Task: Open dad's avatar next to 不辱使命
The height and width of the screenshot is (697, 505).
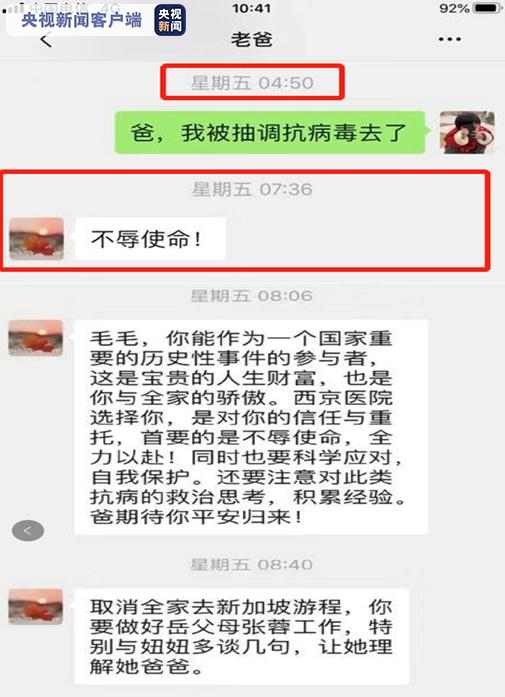Action: coord(36,238)
